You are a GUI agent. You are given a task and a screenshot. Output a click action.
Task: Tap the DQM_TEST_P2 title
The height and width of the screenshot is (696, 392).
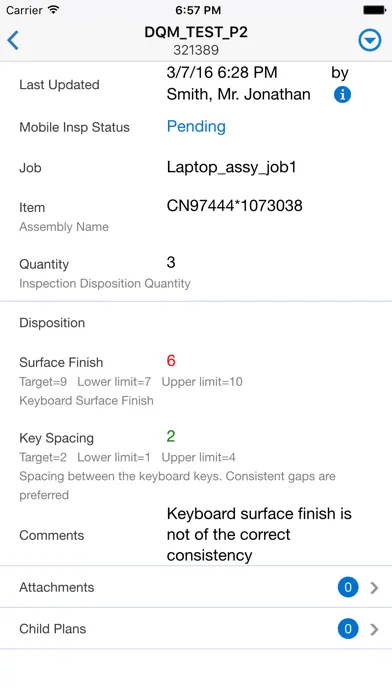point(196,32)
